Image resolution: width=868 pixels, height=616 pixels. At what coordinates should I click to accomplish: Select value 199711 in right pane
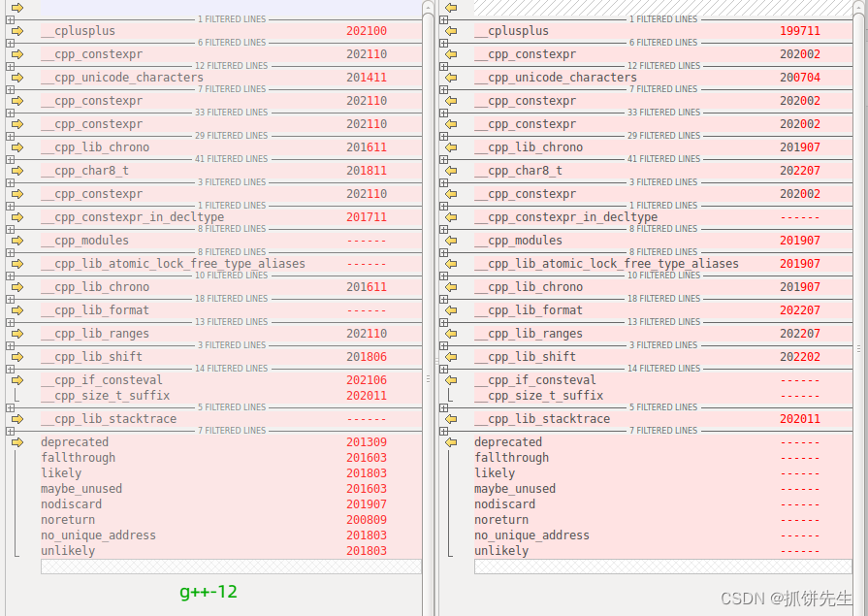tap(800, 31)
